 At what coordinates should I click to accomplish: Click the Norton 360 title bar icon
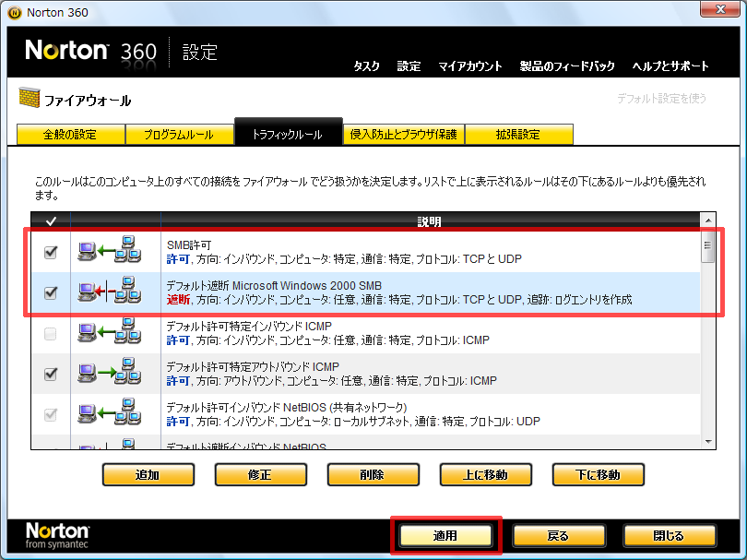11,12
